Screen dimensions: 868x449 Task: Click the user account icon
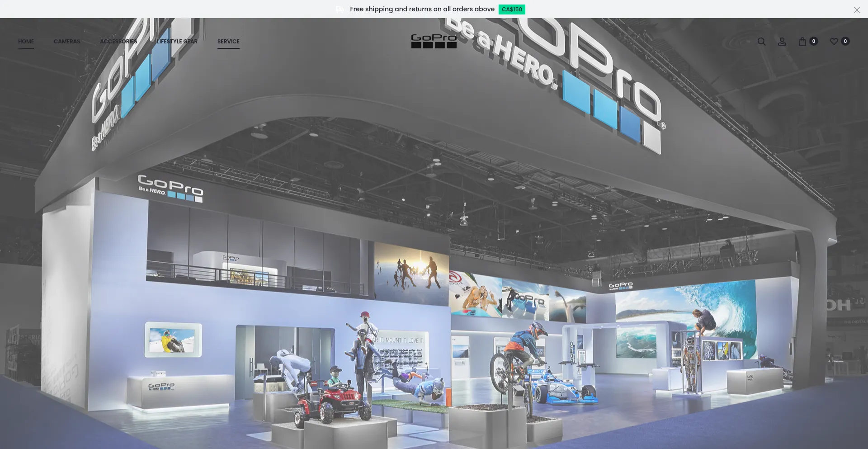[782, 42]
